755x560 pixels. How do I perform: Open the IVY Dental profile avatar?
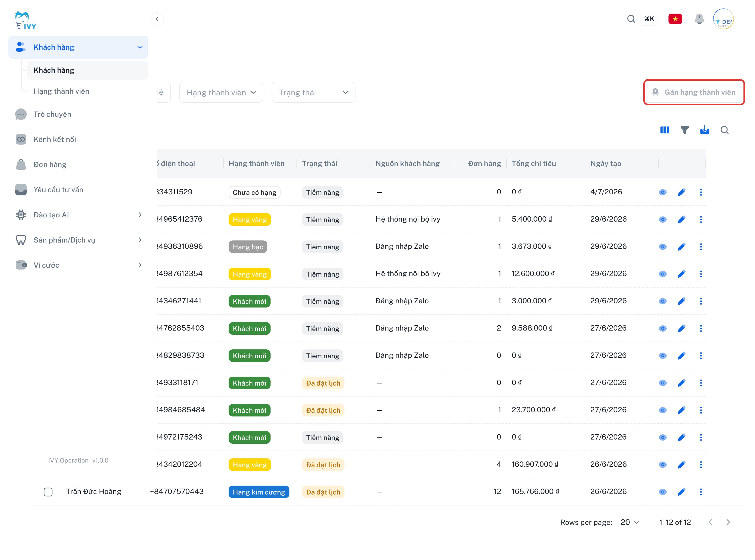[723, 19]
